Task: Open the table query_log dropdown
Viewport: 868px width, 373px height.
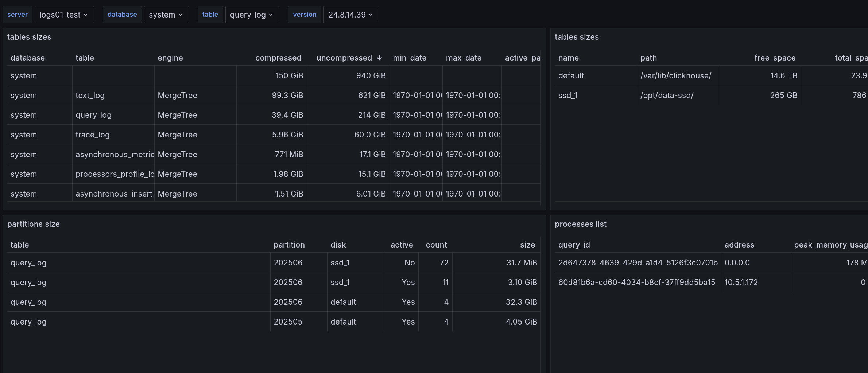Action: (252, 15)
